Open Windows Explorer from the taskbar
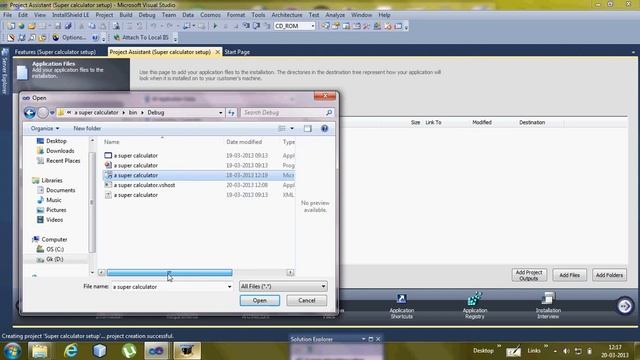 (40, 351)
